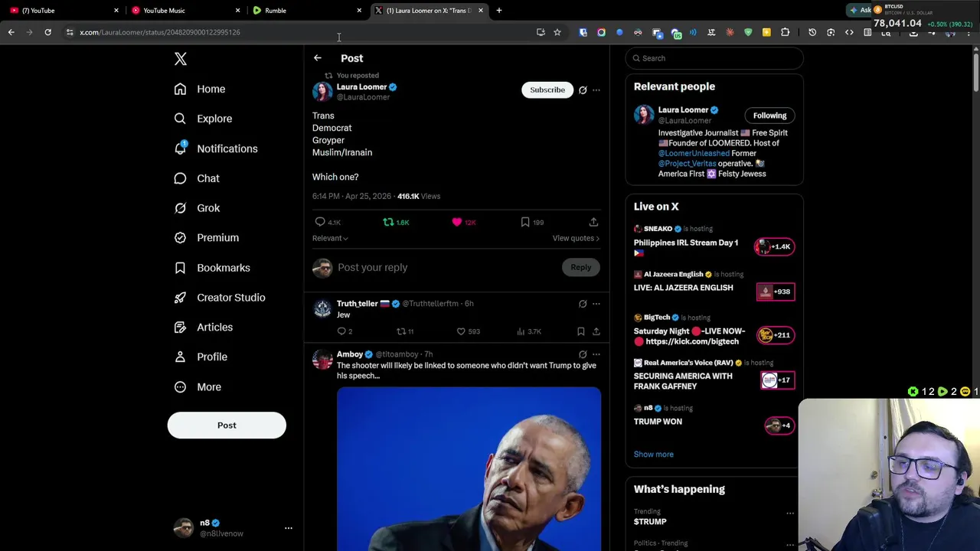980x551 pixels.
Task: Go back using the post arrow
Action: [318, 58]
